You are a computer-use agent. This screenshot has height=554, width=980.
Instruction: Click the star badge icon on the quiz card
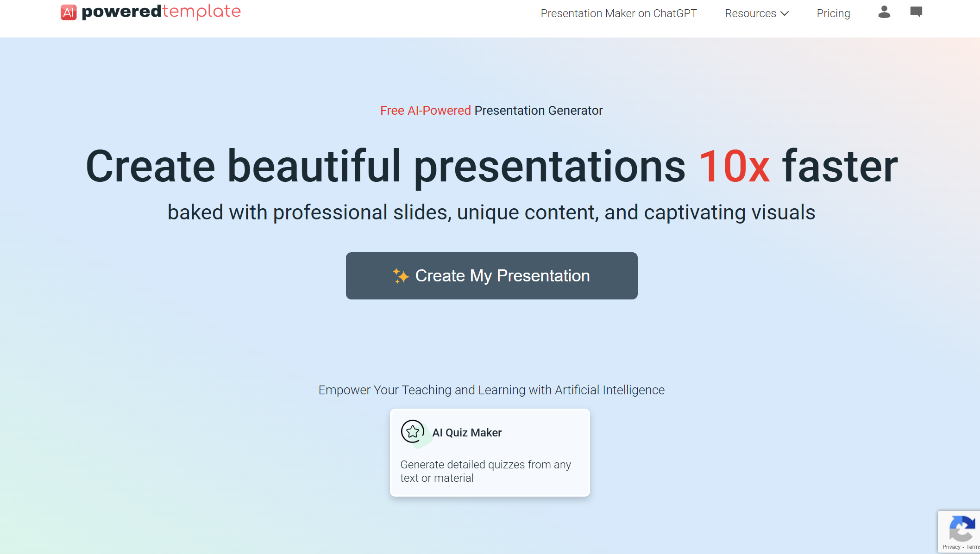(x=413, y=432)
